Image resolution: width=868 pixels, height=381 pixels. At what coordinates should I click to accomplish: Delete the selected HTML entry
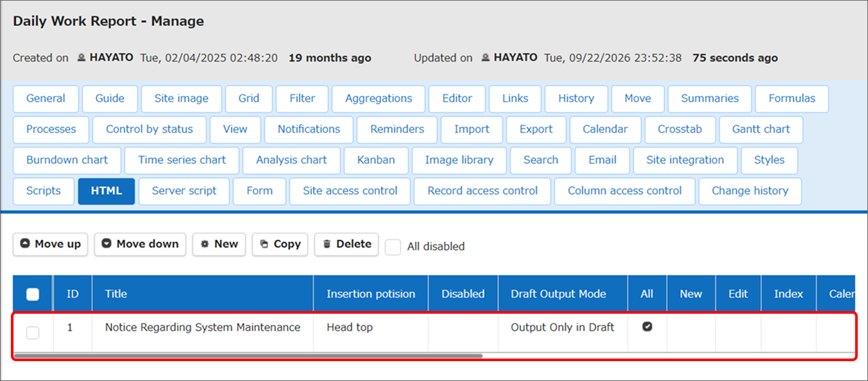click(x=346, y=244)
